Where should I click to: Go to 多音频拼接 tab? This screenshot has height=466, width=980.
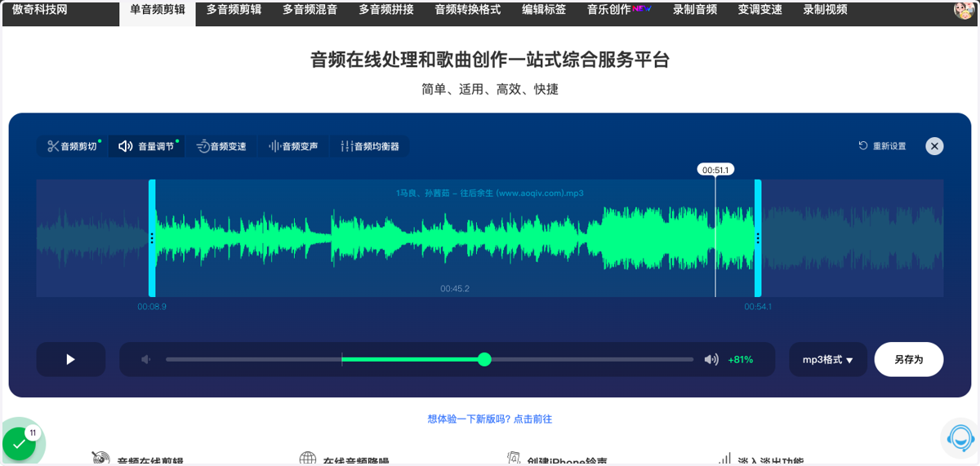tap(386, 10)
